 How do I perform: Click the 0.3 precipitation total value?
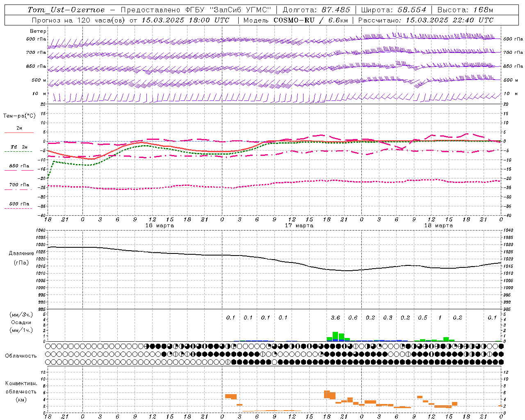388,317
